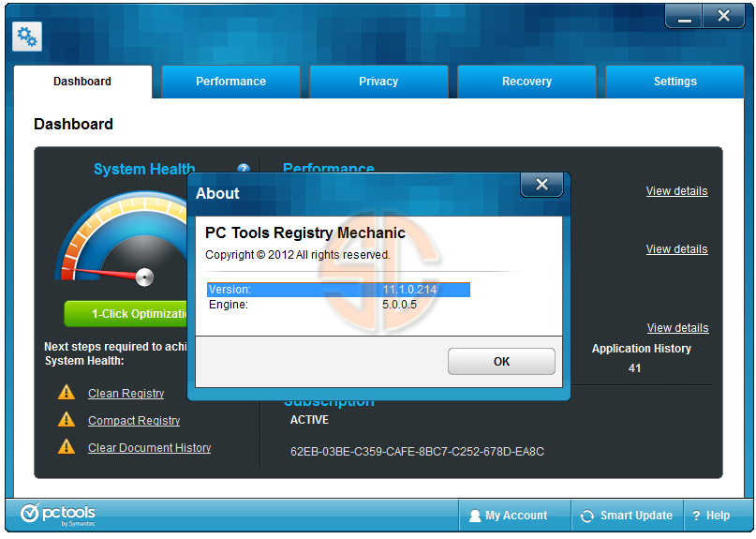This screenshot has height=539, width=756.
Task: Close the About dialog with X
Action: click(x=541, y=185)
